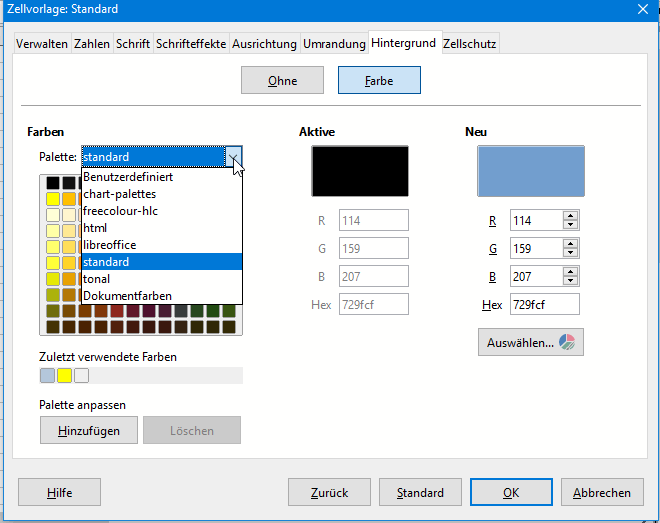Image resolution: width=660 pixels, height=523 pixels.
Task: Close the Zellvorlage dialog window
Action: coord(641,9)
